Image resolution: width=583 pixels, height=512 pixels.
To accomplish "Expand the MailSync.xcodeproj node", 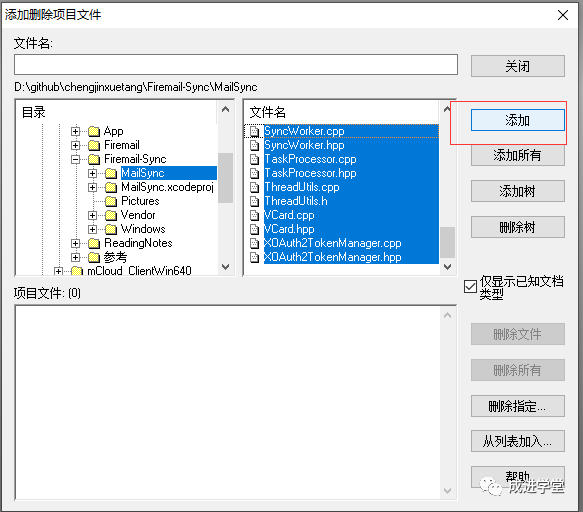I will pyautogui.click(x=93, y=187).
